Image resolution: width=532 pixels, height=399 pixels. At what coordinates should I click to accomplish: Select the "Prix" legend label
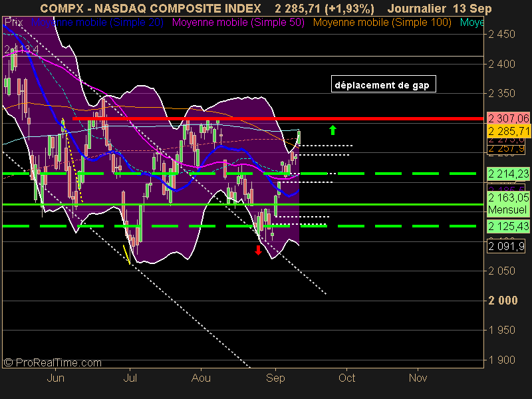(13, 23)
